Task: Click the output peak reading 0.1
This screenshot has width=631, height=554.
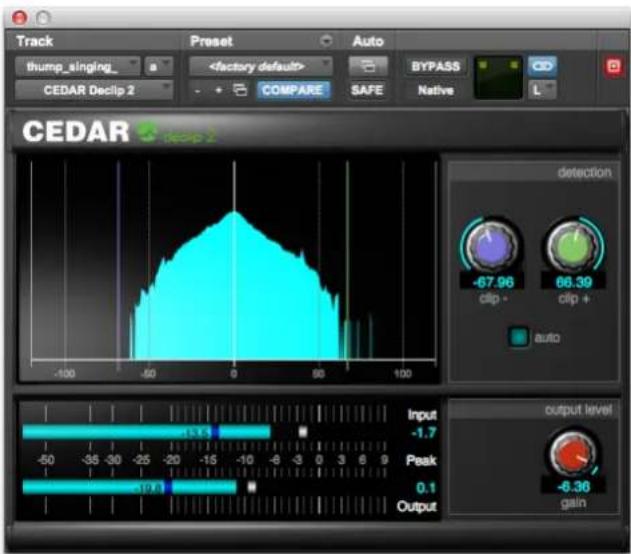Action: tap(426, 488)
